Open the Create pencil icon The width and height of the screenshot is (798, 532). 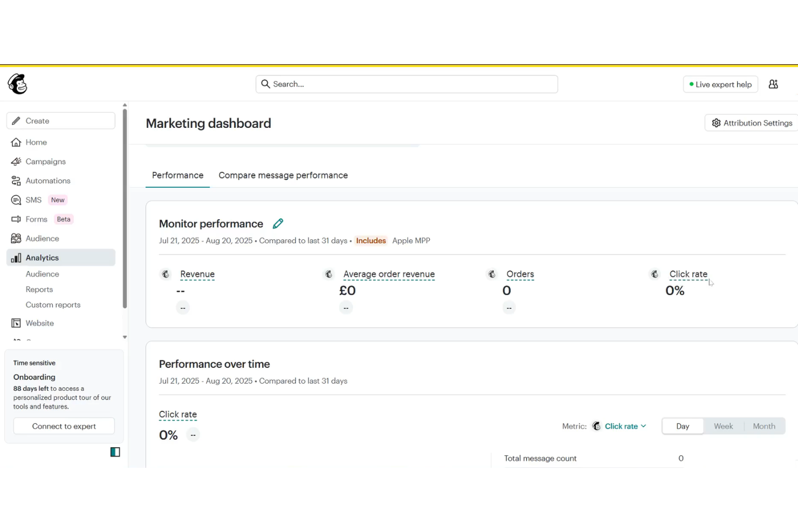pos(16,120)
